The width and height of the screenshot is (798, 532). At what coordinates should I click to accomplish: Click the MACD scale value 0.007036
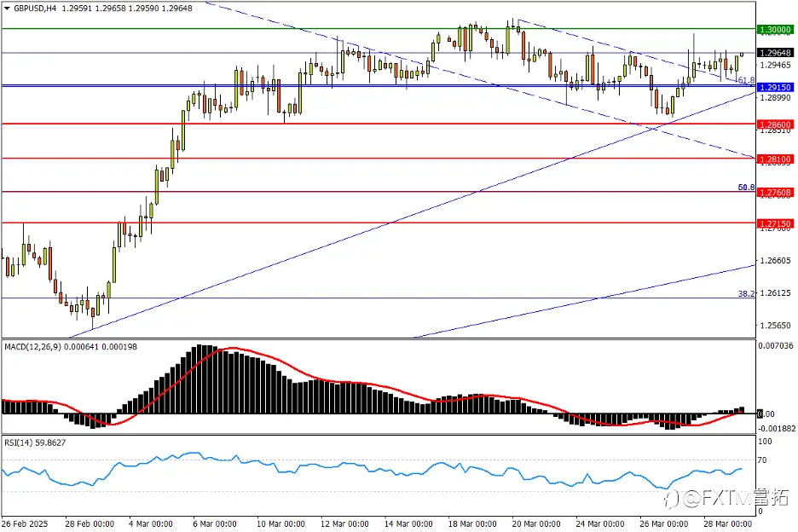(x=776, y=345)
